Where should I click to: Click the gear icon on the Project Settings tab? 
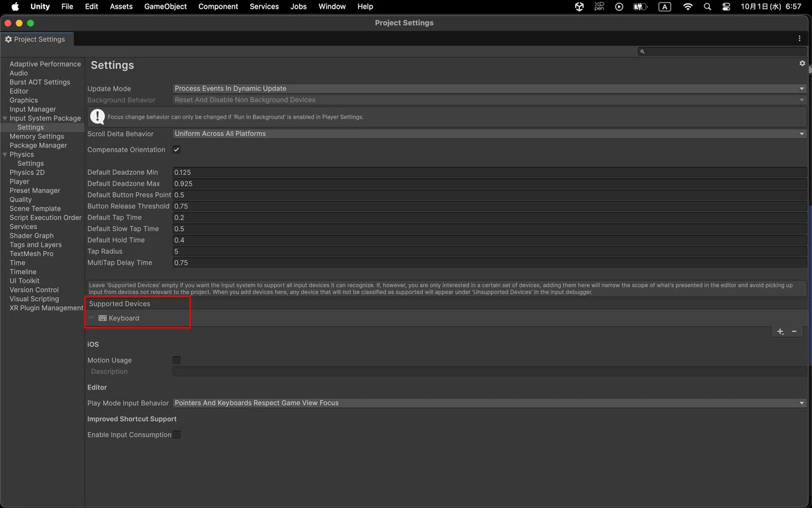click(8, 39)
